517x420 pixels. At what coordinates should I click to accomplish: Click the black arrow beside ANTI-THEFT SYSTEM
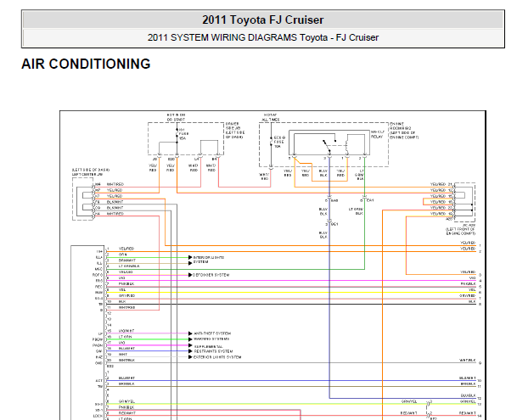(190, 333)
